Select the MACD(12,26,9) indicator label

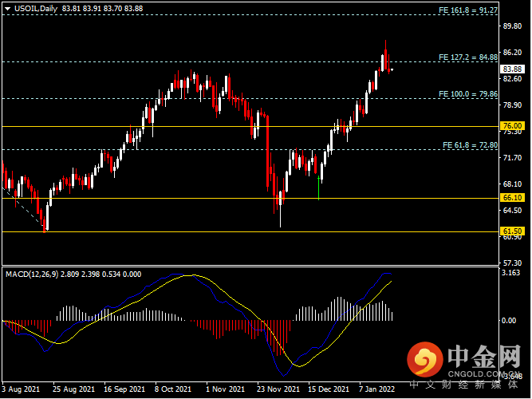(x=32, y=274)
